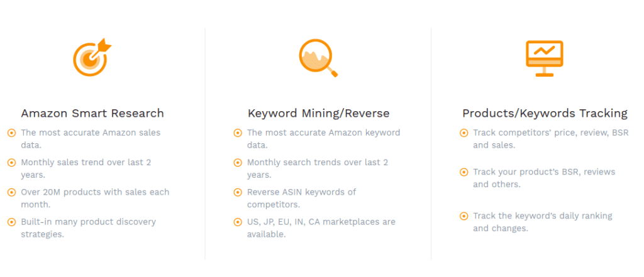Click bullet beside 'Monthly sales trend over last 2 years'
The image size is (644, 277).
pos(11,163)
